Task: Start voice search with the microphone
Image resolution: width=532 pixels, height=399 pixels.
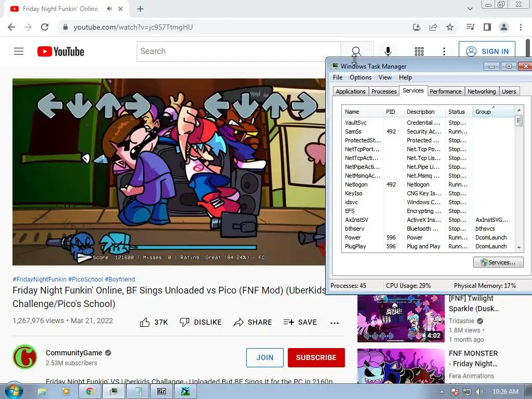Action: click(388, 51)
